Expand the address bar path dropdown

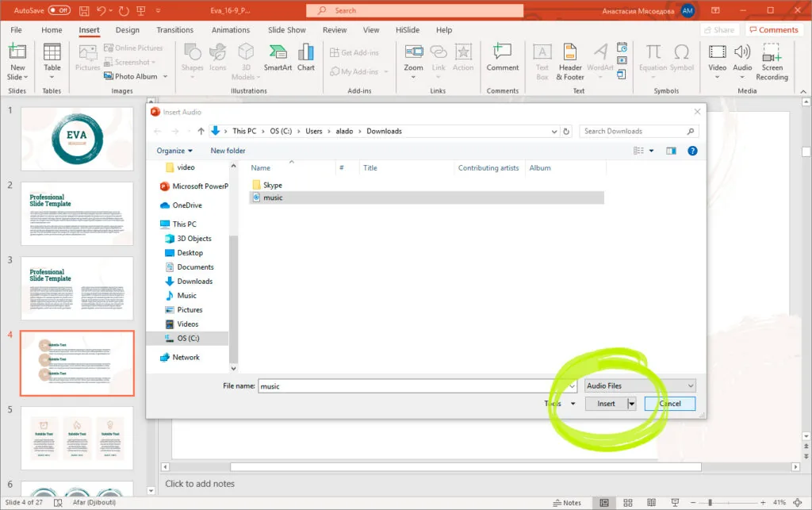[x=554, y=132]
